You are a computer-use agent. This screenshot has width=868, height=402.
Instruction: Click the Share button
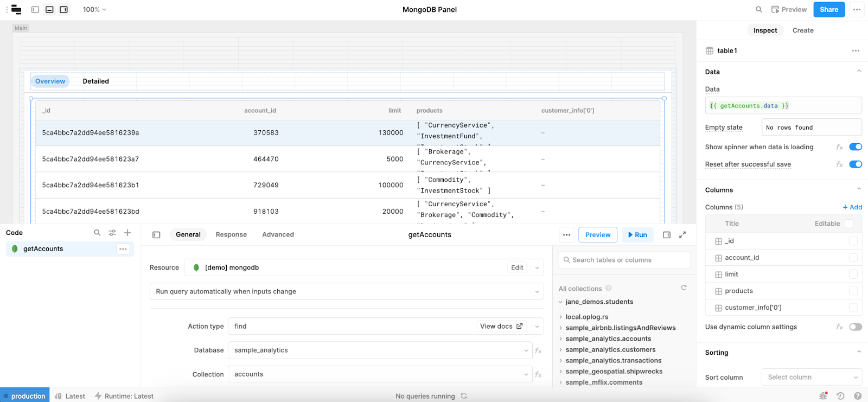point(828,9)
